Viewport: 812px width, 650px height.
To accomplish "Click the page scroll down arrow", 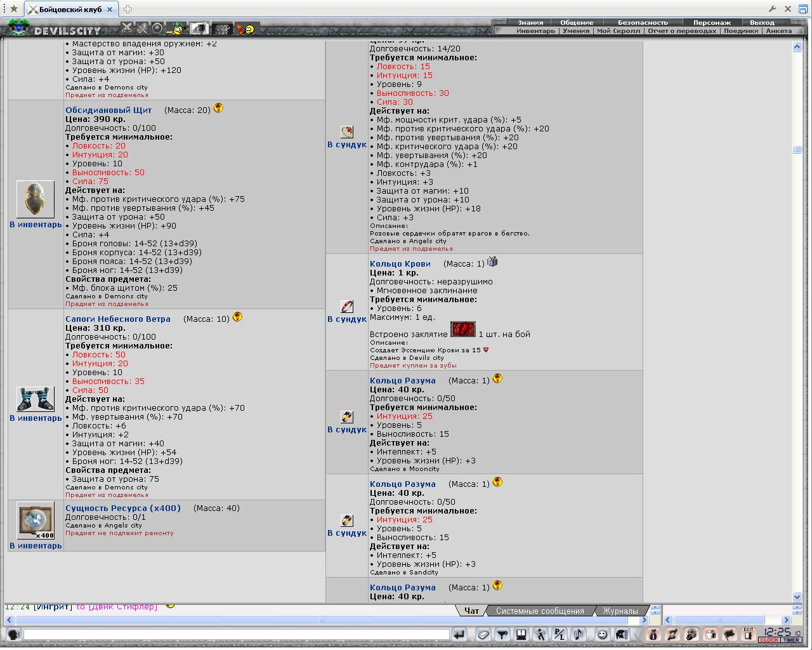I will point(797,597).
